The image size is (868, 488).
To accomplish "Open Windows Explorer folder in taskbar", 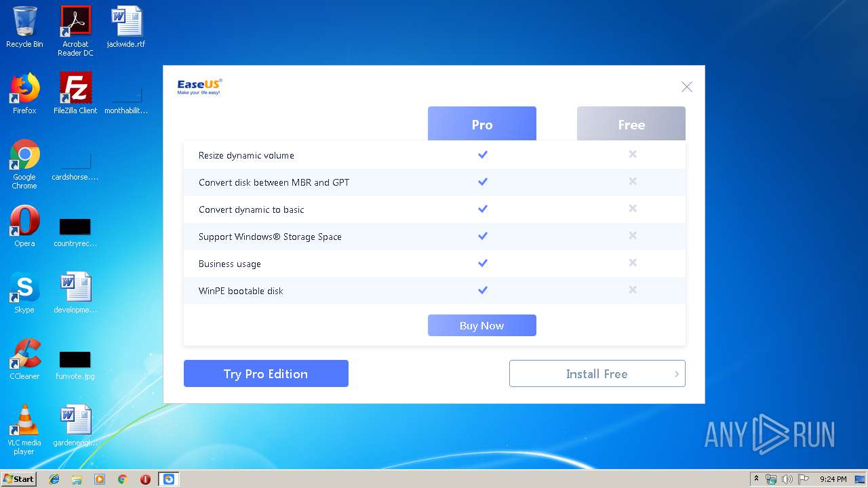I will 77,479.
